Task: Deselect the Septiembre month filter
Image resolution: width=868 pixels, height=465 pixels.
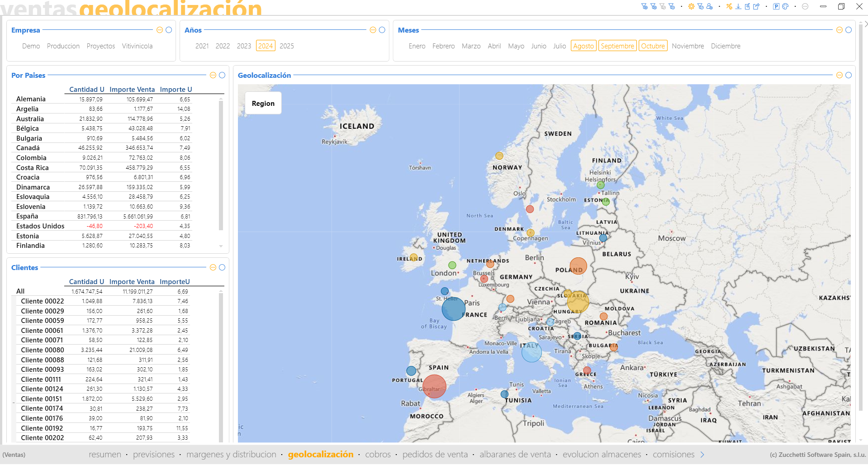Action: [617, 46]
